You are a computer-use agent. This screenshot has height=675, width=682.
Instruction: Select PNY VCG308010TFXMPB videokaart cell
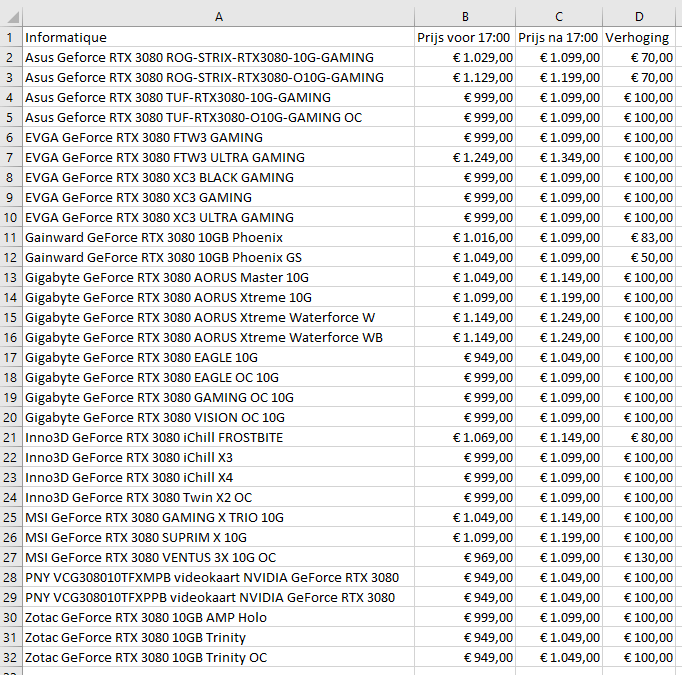pos(219,578)
